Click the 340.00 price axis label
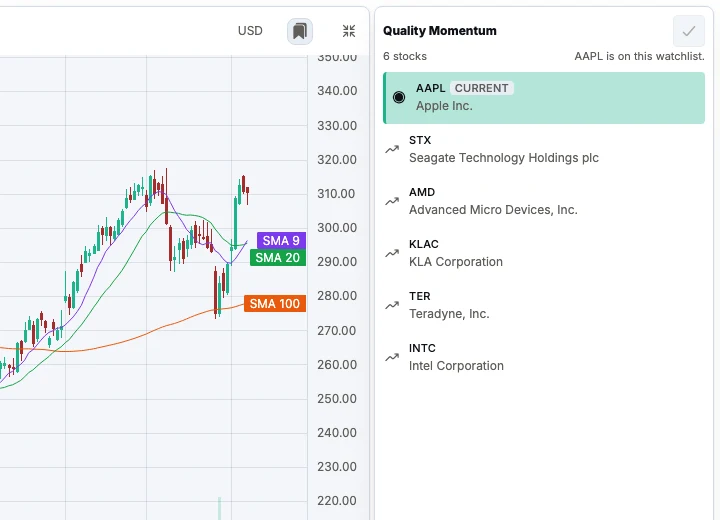720x520 pixels. (337, 91)
